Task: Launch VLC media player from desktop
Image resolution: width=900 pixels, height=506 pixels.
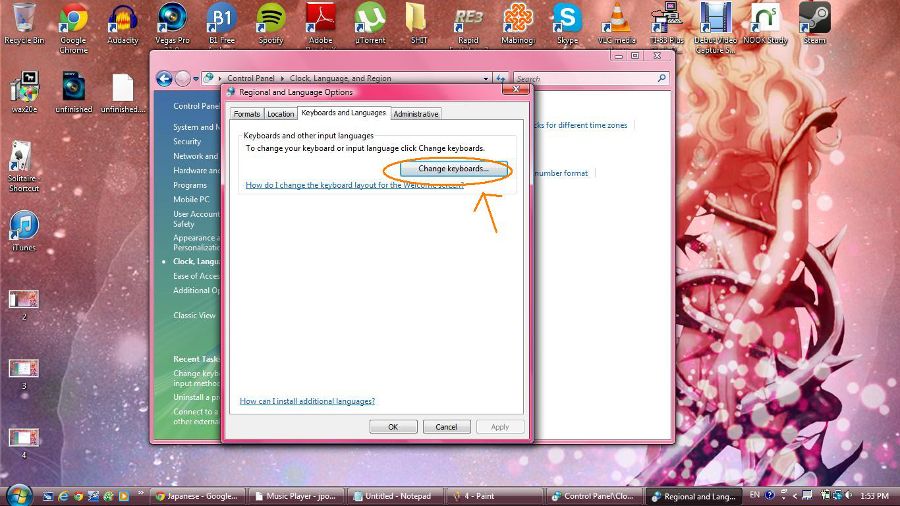Action: [617, 20]
